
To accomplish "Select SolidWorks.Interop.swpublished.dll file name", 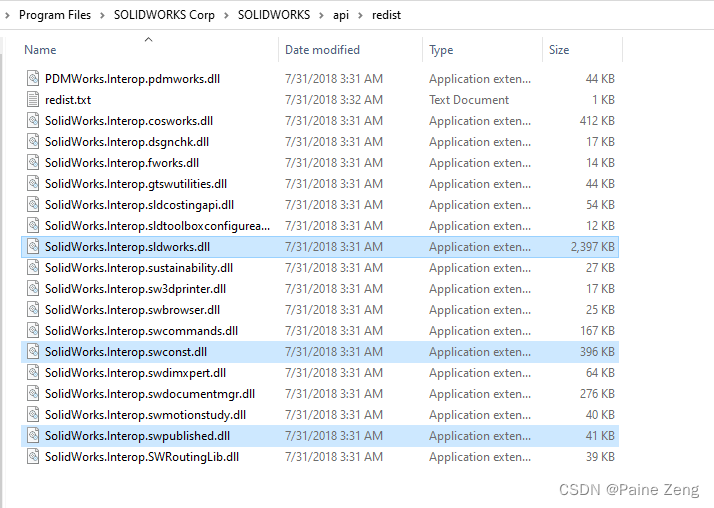I will click(x=137, y=435).
